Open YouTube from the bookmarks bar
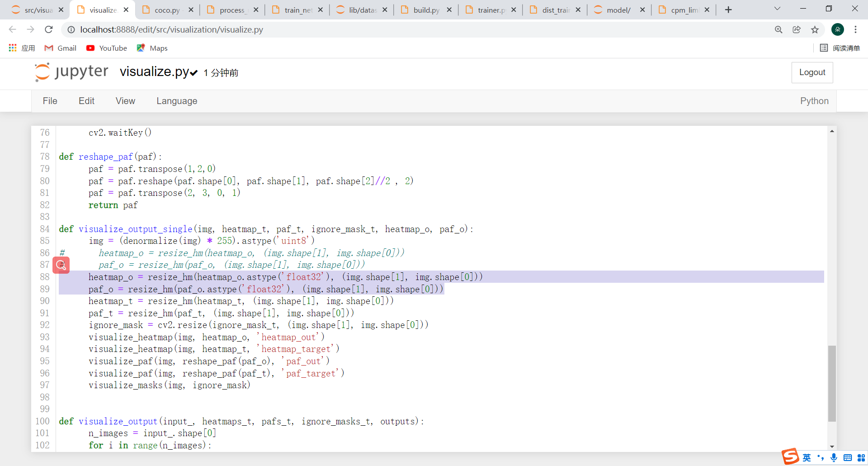 [106, 48]
